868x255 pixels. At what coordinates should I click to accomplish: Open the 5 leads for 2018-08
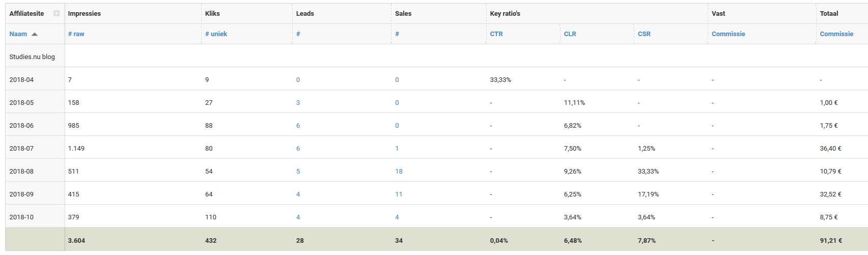pyautogui.click(x=298, y=171)
